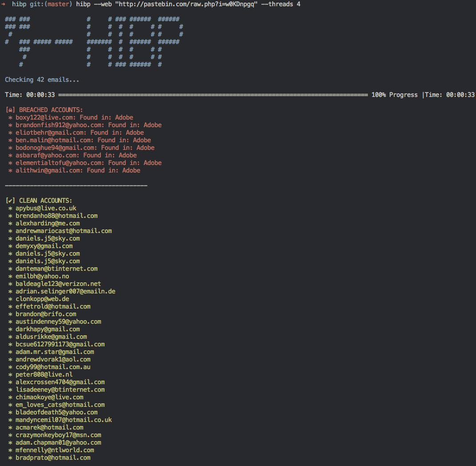Select alithwin@gmail.com breached entry

(78, 171)
